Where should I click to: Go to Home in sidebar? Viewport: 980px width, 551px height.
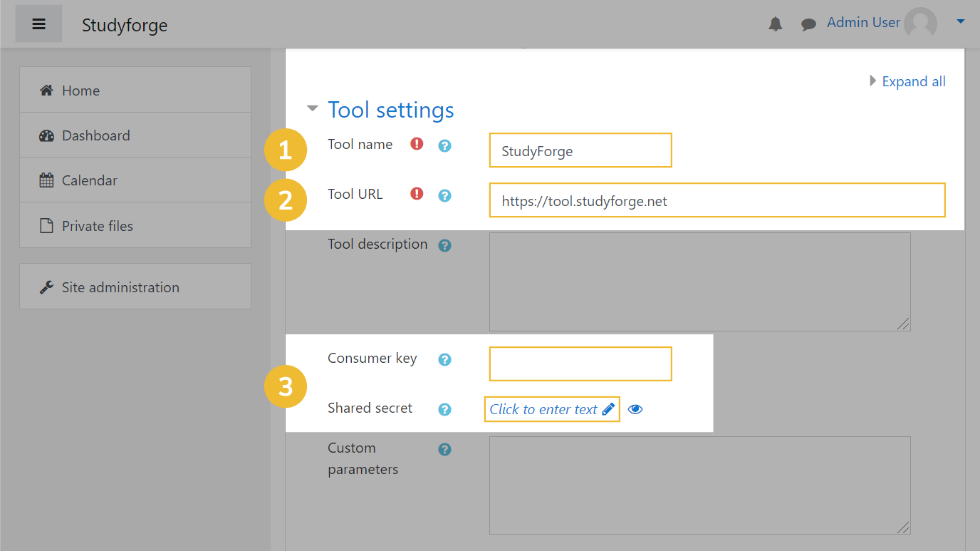point(135,90)
